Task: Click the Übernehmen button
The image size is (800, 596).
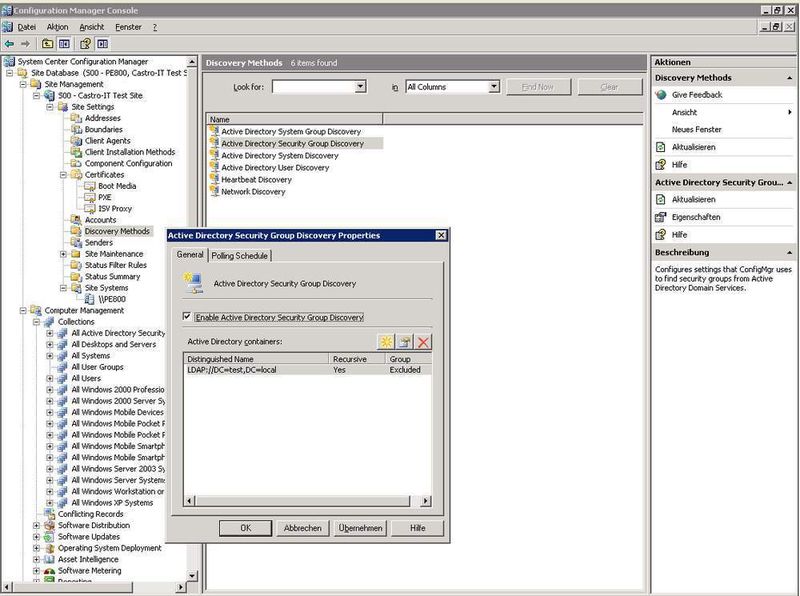Action: point(360,528)
